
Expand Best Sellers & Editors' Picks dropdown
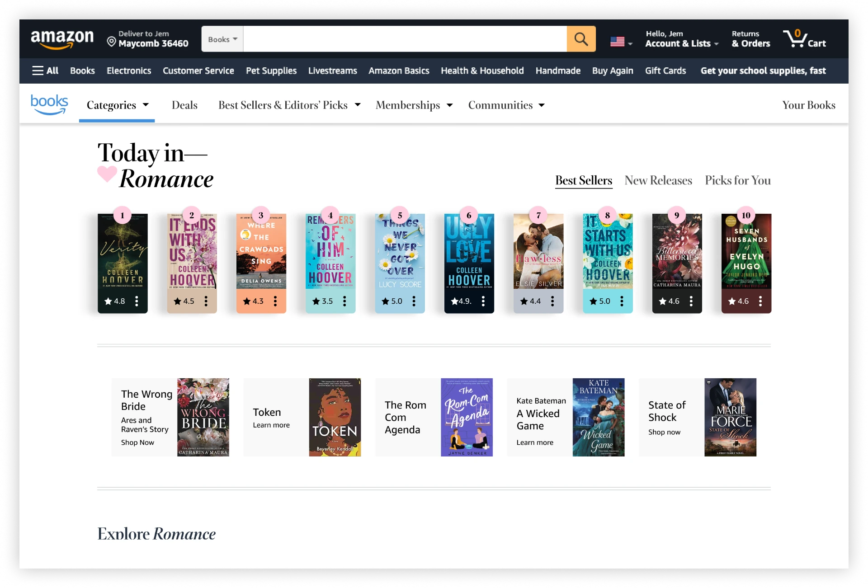pos(290,105)
